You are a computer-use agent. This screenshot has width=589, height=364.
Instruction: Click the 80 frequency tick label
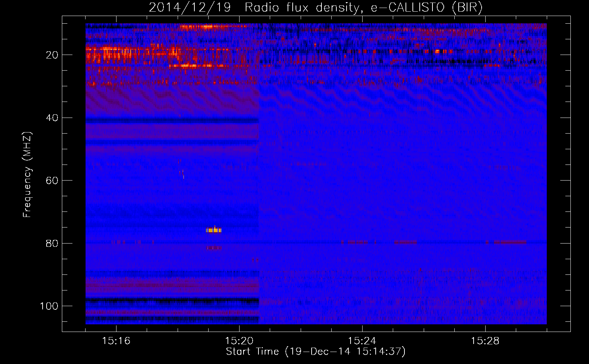52,244
